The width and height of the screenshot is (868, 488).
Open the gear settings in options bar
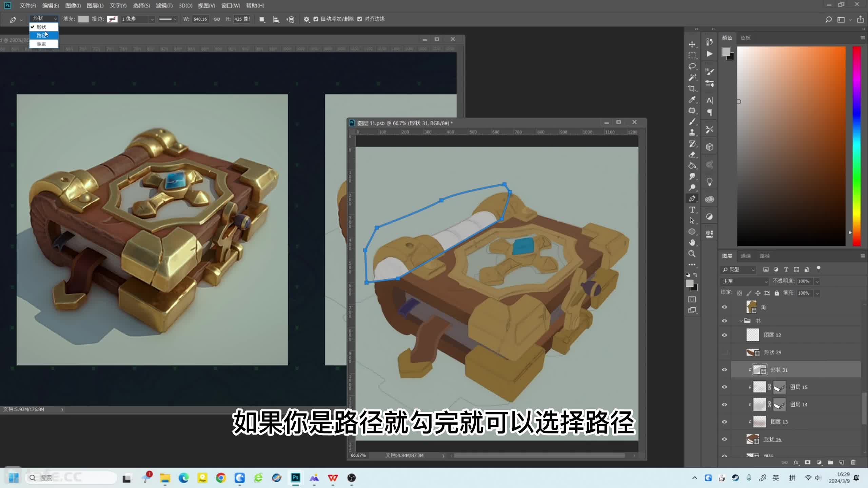(x=307, y=19)
